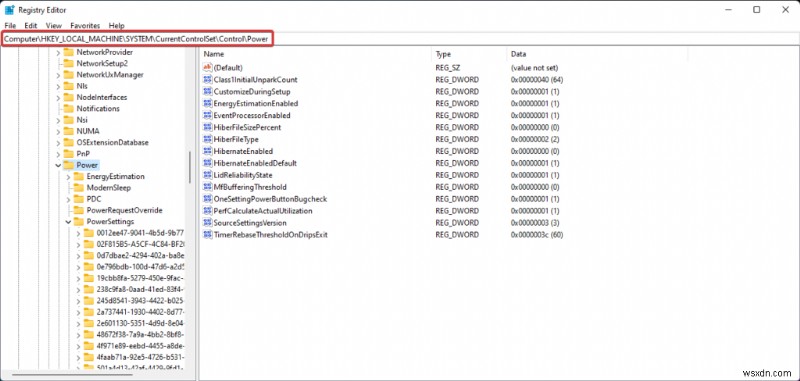Select the 02F815B5-A5CF-4C84 key
This screenshot has height=381, width=800.
[x=140, y=244]
